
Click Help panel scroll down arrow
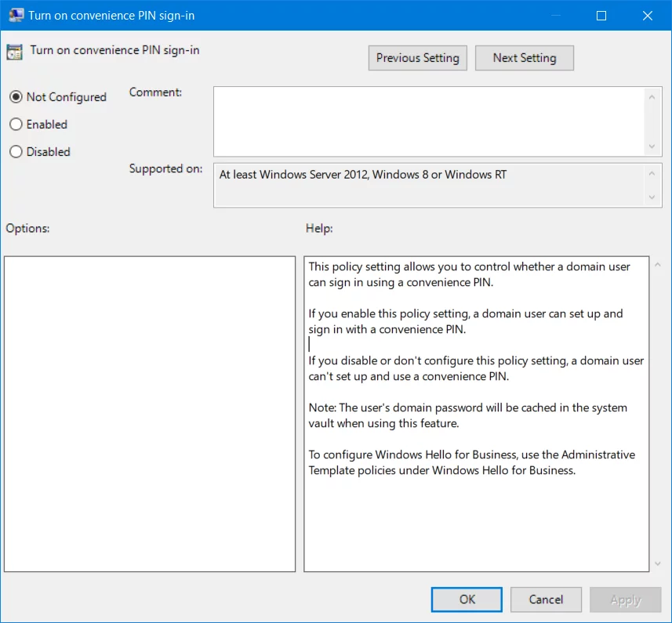coord(658,564)
